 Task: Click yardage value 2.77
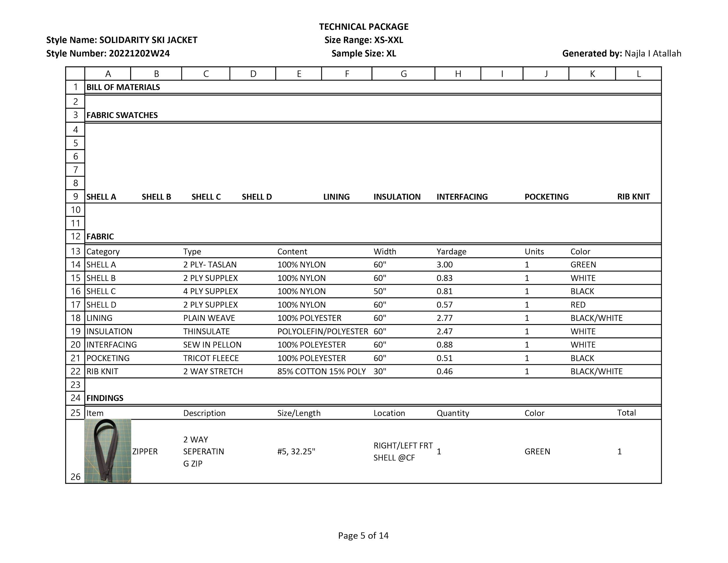click(444, 318)
